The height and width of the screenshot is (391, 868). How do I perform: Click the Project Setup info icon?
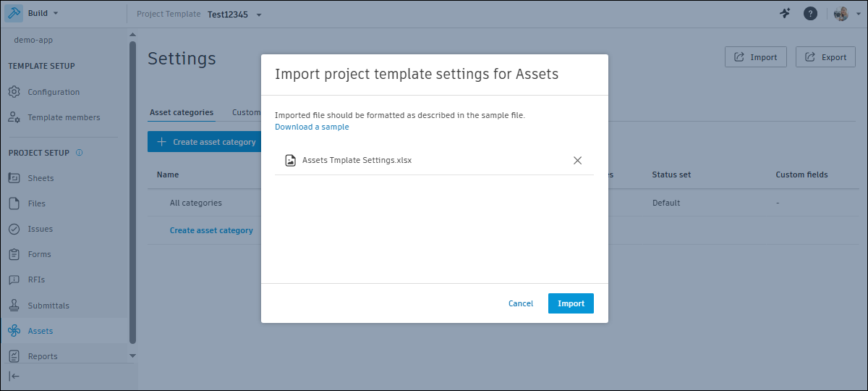coord(79,153)
